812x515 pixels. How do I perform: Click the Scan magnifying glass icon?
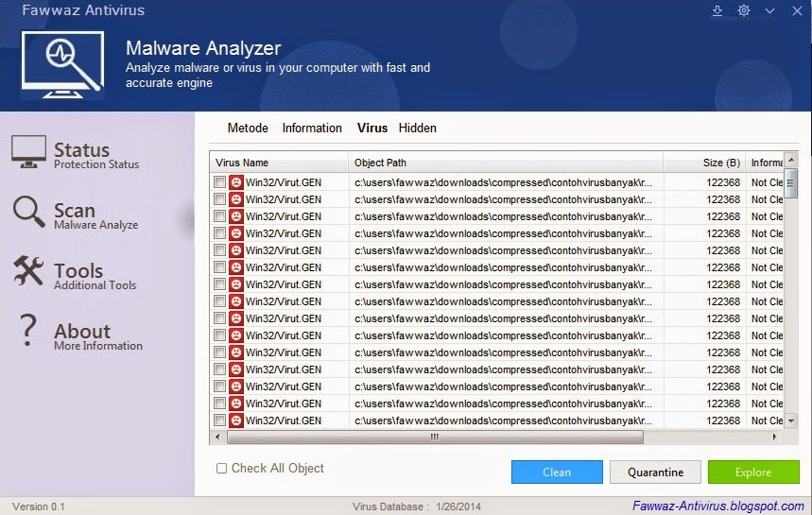pos(28,211)
